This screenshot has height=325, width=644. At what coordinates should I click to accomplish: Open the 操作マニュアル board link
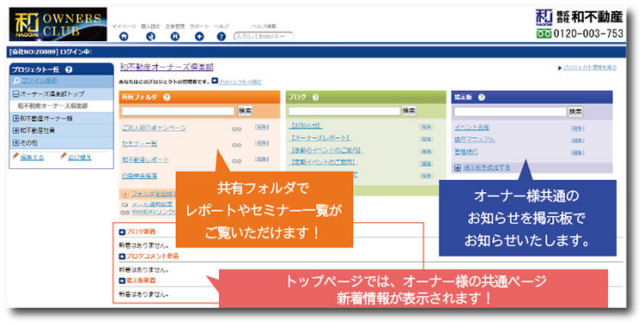[475, 140]
